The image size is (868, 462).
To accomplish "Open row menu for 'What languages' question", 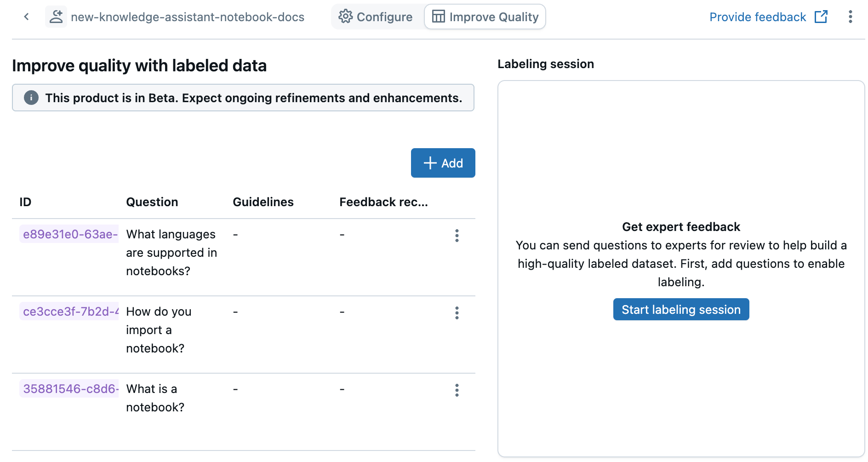I will point(457,236).
